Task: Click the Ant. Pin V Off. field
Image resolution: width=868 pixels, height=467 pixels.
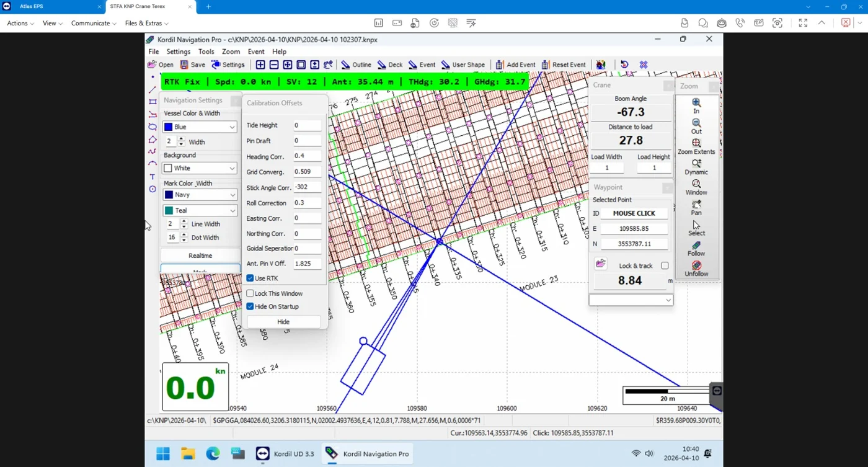Action: pyautogui.click(x=307, y=264)
